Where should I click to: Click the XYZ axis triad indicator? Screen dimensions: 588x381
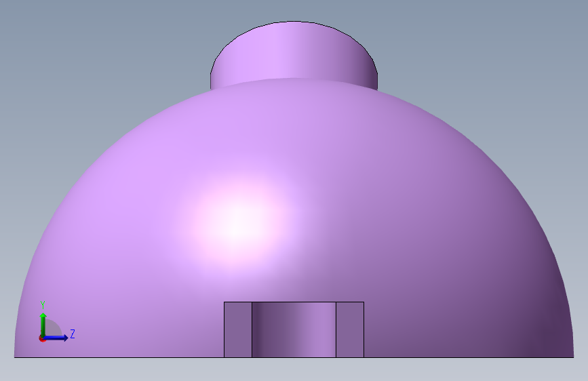(56, 322)
